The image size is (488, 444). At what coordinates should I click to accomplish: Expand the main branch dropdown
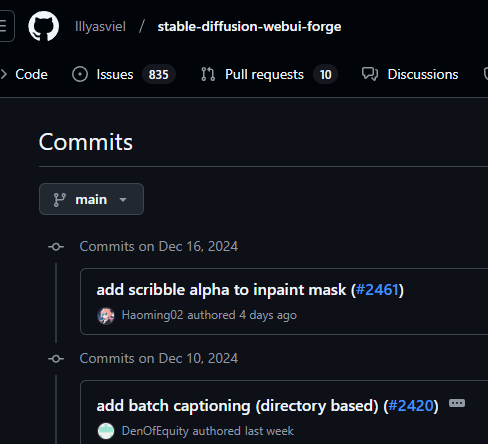[x=91, y=199]
